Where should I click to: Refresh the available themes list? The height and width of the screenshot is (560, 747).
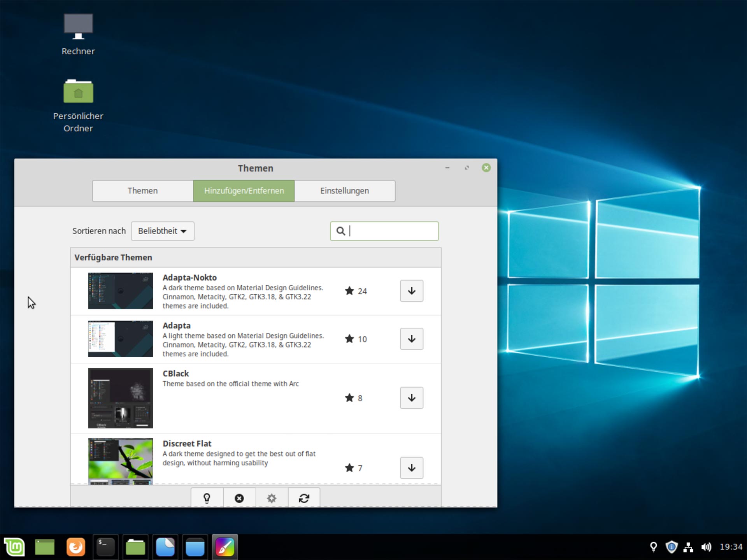pyautogui.click(x=304, y=498)
